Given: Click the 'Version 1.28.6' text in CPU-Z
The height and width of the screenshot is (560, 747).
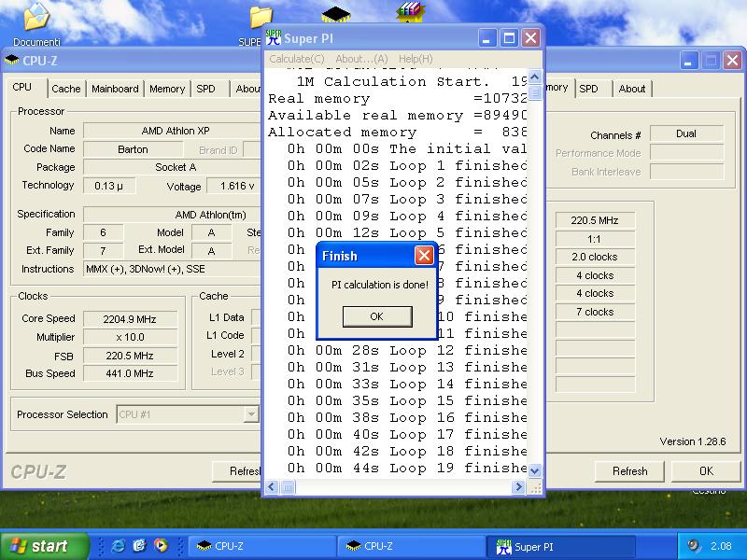Looking at the screenshot, I should (x=693, y=441).
